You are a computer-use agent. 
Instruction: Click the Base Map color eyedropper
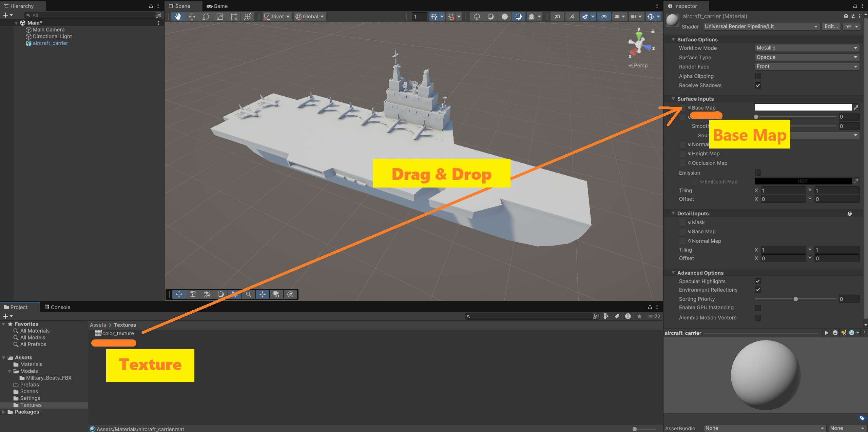coord(856,107)
